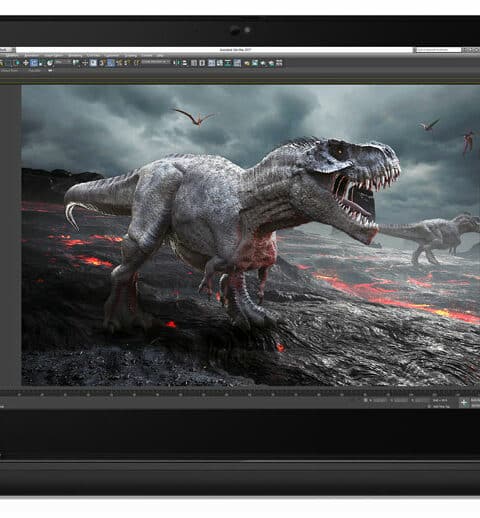
Task: Toggle Keyboard Shortcut Override
Action: click(93, 63)
